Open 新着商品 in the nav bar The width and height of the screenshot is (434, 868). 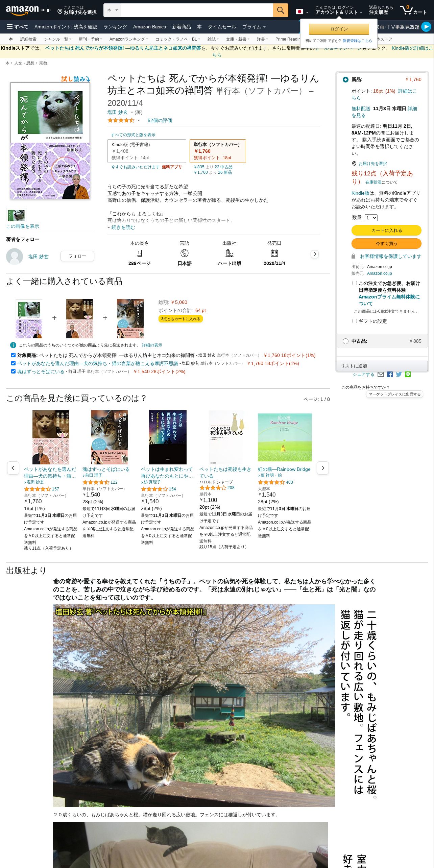coord(182,27)
